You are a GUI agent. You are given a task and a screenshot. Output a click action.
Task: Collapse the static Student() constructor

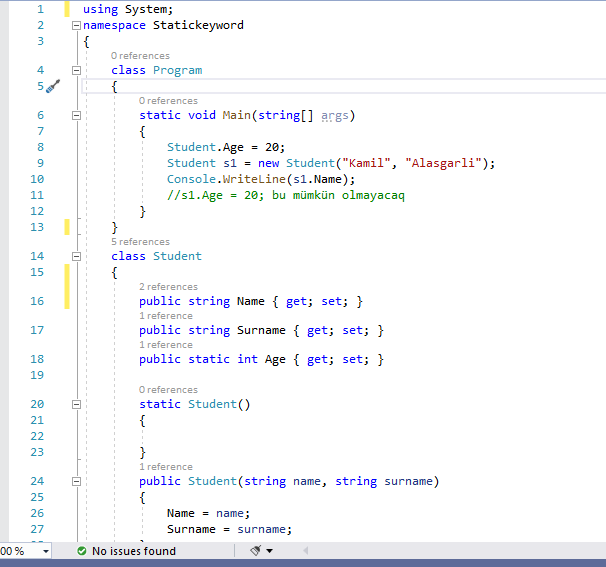click(77, 404)
